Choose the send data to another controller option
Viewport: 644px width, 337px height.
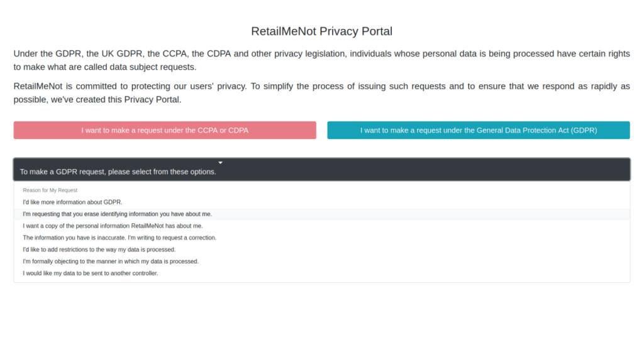[90, 273]
